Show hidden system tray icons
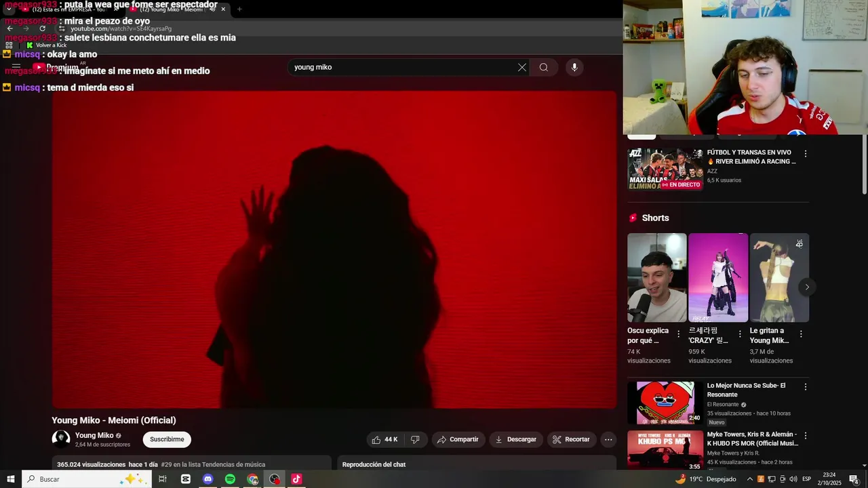The height and width of the screenshot is (488, 868). [x=750, y=479]
